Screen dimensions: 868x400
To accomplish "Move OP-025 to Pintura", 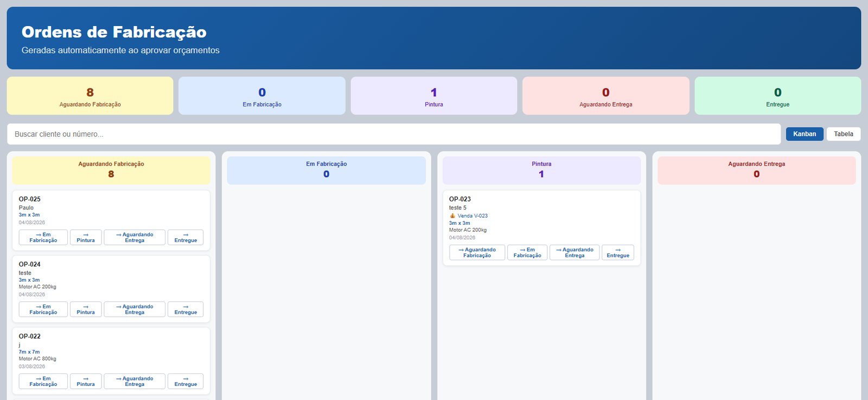I will 86,237.
